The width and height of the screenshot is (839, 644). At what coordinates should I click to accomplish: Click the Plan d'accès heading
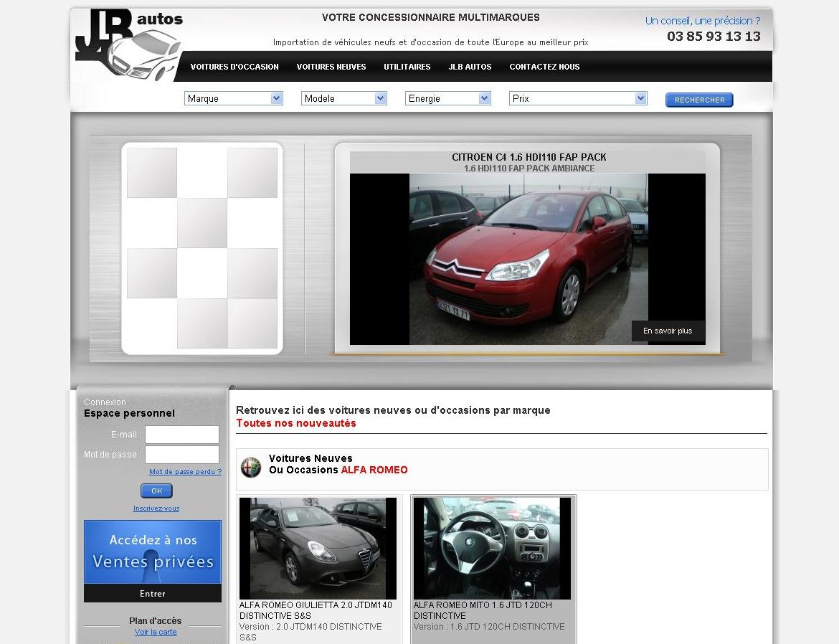pos(155,620)
